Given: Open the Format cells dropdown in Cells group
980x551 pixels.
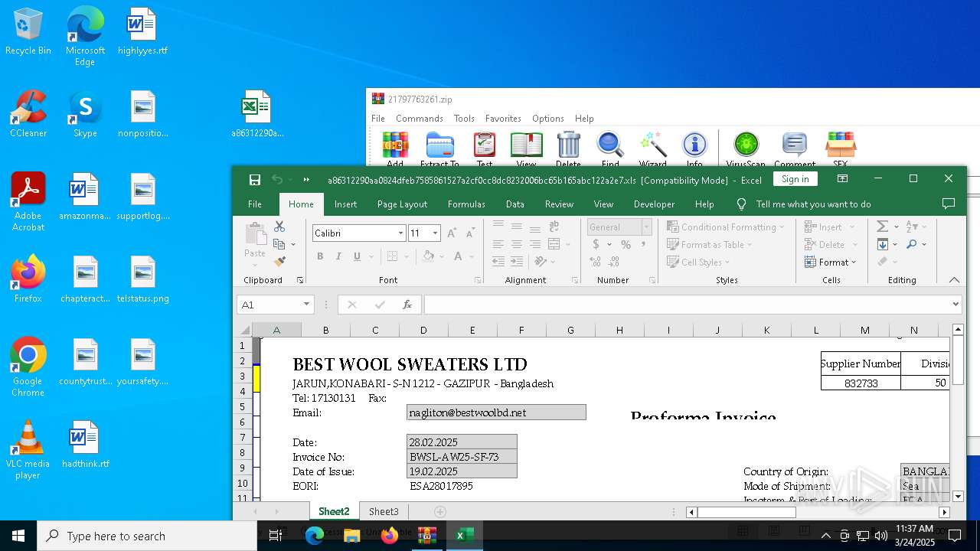Looking at the screenshot, I should [831, 262].
